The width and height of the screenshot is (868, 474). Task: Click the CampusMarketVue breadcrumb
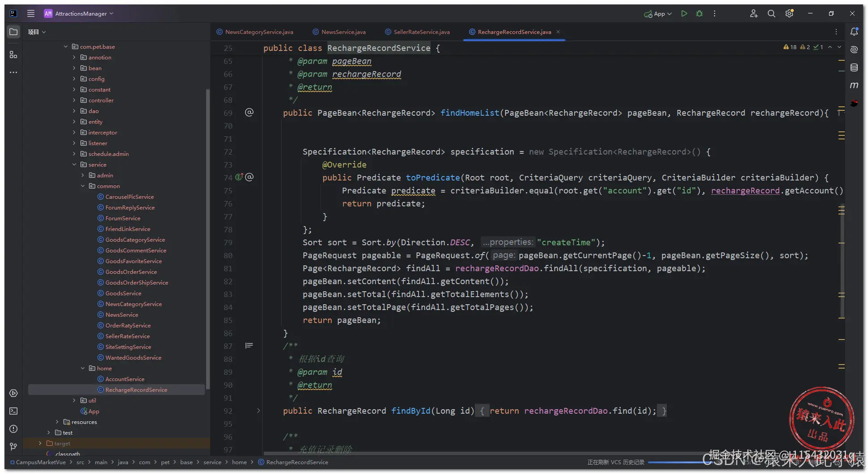point(38,462)
